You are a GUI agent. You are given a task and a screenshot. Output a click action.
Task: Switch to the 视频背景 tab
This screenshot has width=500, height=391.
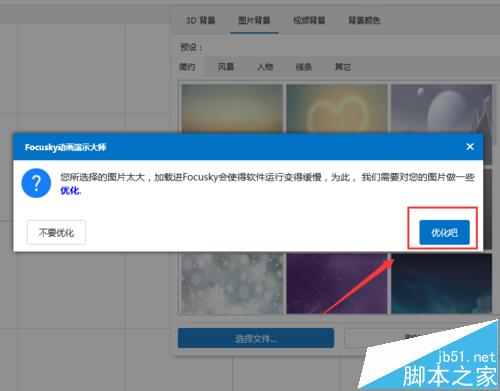click(x=309, y=20)
